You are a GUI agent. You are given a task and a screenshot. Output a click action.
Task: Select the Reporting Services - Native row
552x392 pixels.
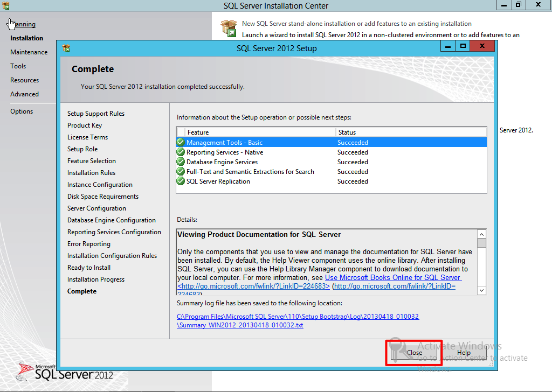tap(332, 152)
